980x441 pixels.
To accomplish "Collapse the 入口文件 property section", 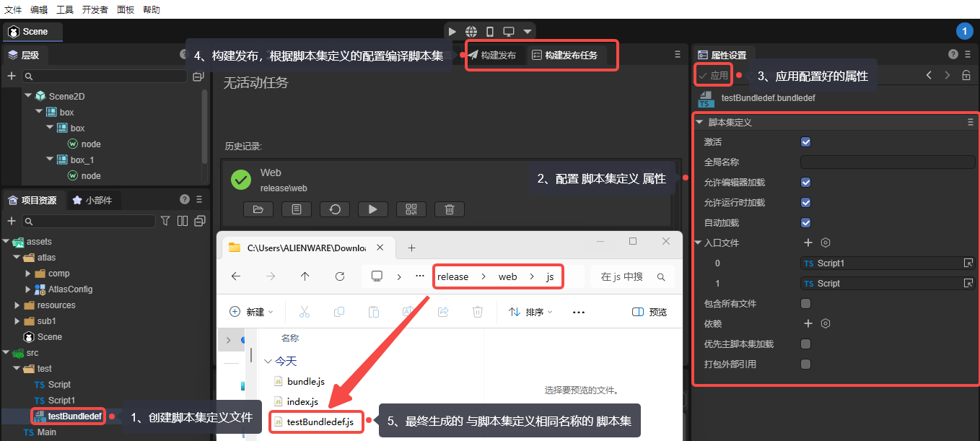I will 698,243.
